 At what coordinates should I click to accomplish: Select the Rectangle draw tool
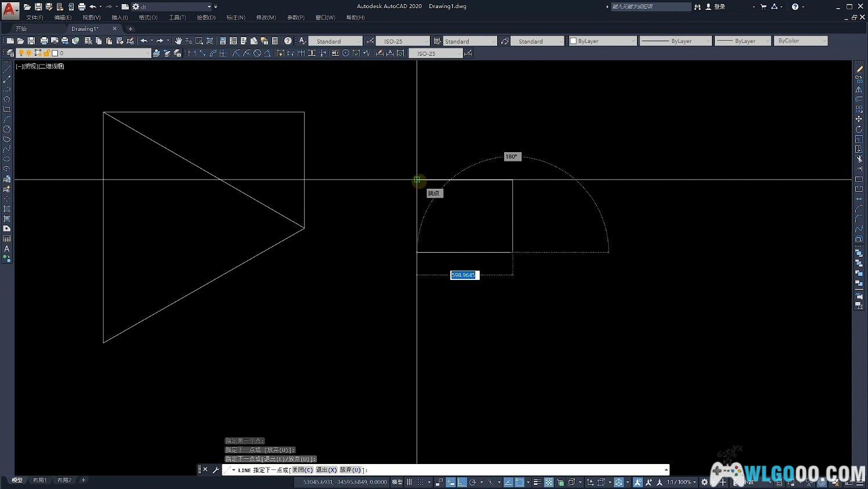[x=7, y=109]
